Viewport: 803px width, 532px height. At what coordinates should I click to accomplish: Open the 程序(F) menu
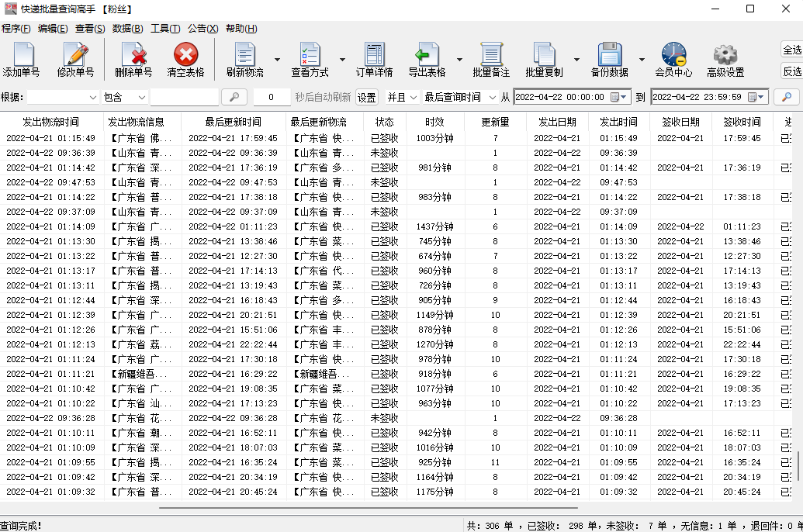[16, 29]
